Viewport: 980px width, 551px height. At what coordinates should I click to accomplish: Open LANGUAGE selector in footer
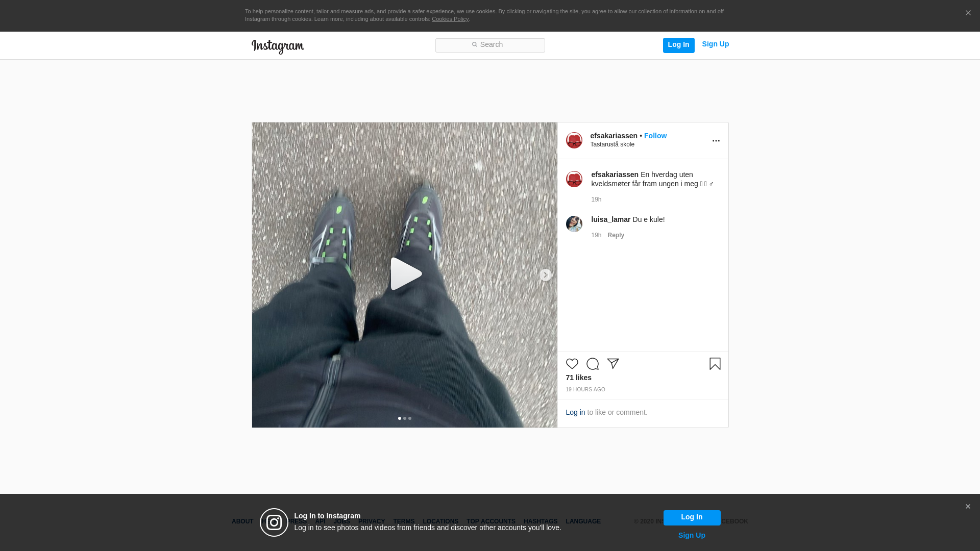tap(583, 521)
